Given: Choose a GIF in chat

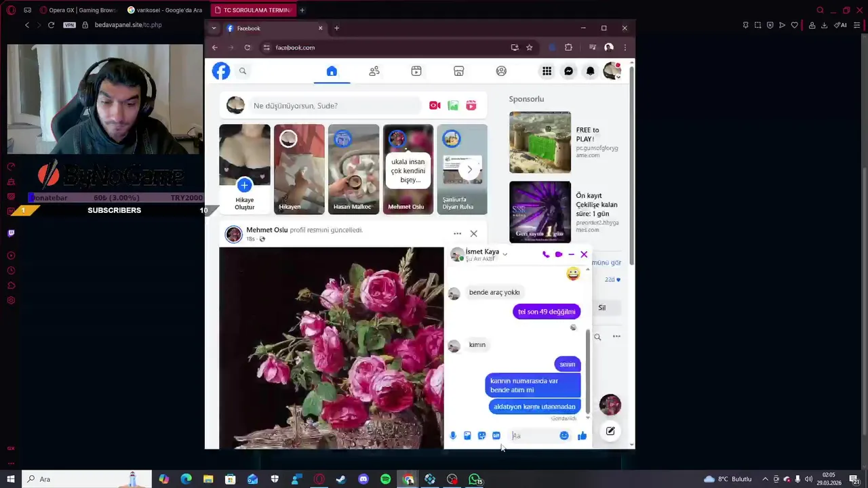Looking at the screenshot, I should pyautogui.click(x=496, y=436).
